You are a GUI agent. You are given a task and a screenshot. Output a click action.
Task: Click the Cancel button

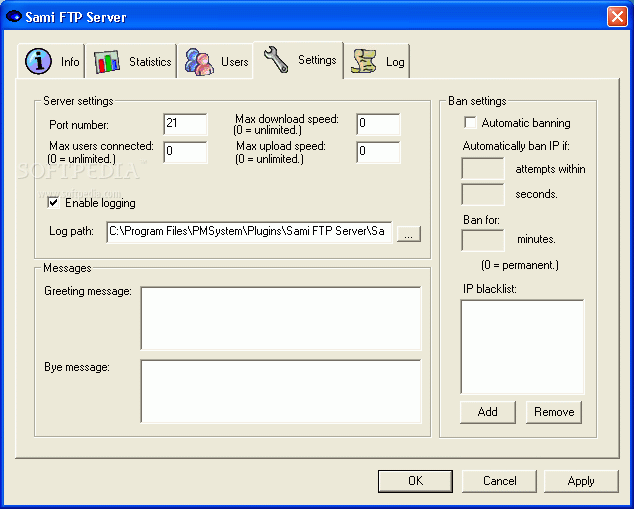click(x=499, y=481)
